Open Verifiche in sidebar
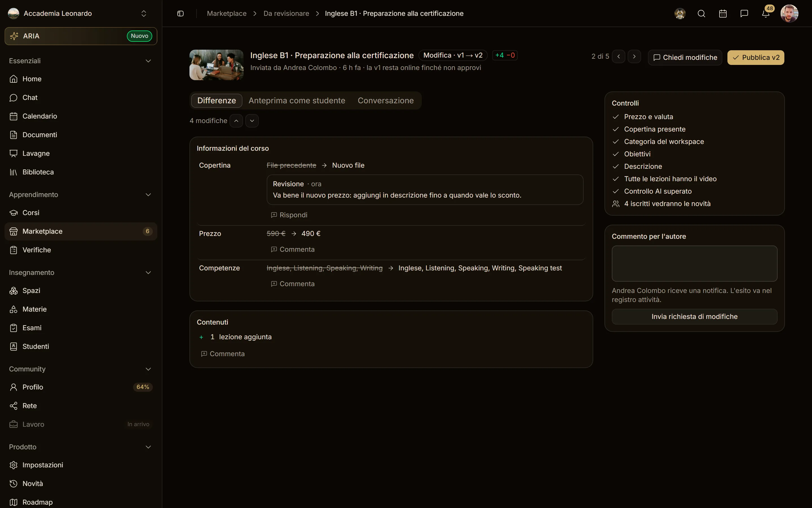The height and width of the screenshot is (508, 812). pyautogui.click(x=81, y=250)
